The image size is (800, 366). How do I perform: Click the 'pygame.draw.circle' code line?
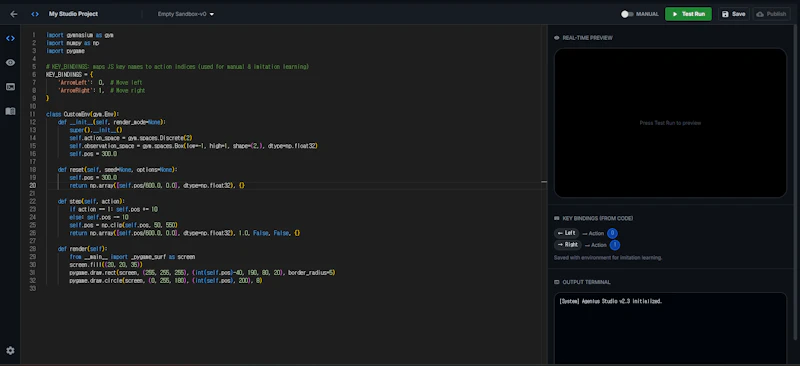coord(165,281)
